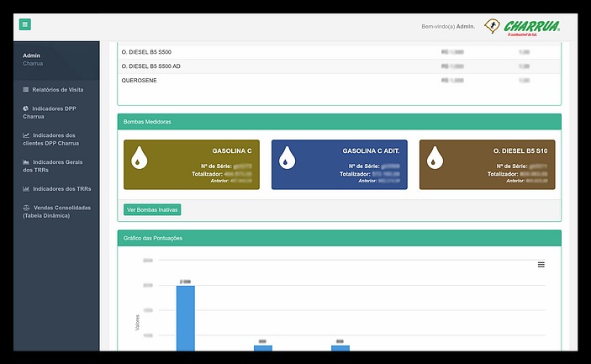Click the droplet icon on O. Diesel B5 S10 card
This screenshot has height=364, width=591.
[435, 157]
